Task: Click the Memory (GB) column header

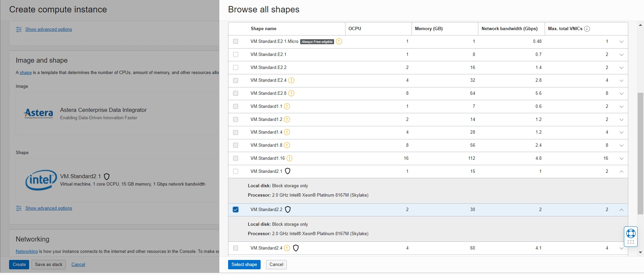Action: tap(429, 29)
